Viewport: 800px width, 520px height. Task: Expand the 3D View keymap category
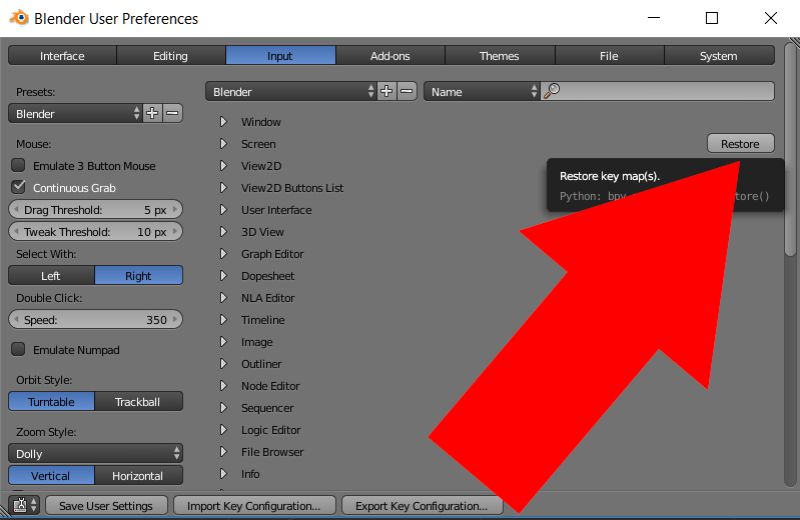coord(223,231)
